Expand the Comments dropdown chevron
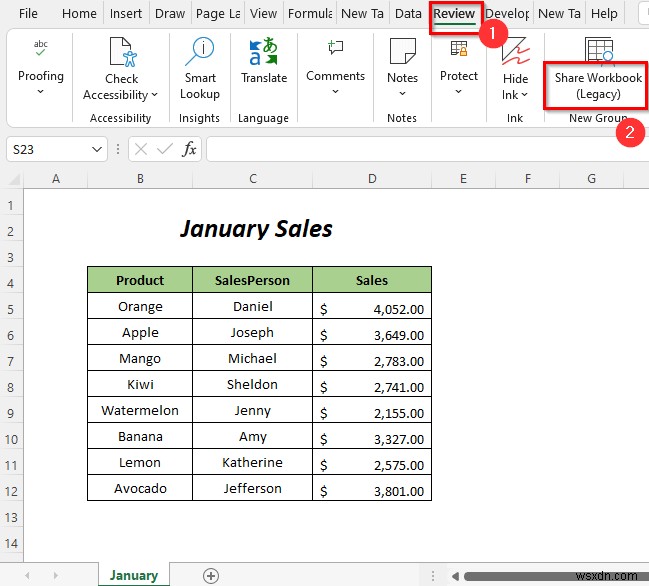 335,91
